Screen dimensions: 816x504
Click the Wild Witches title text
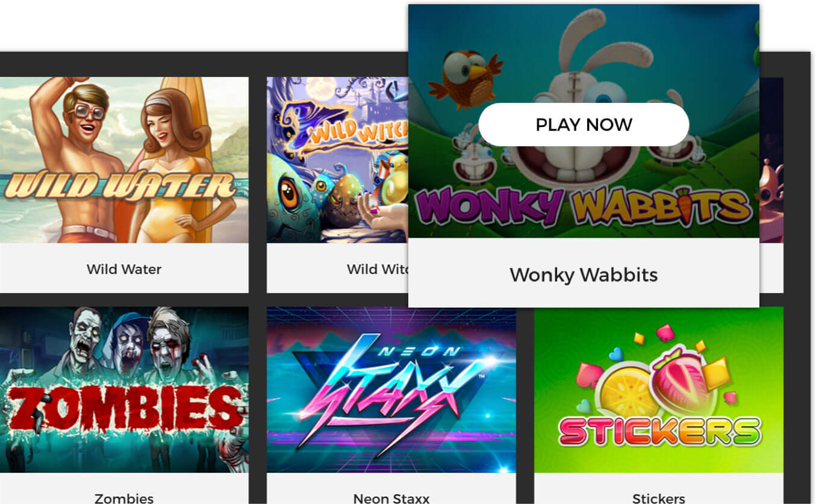click(x=378, y=269)
